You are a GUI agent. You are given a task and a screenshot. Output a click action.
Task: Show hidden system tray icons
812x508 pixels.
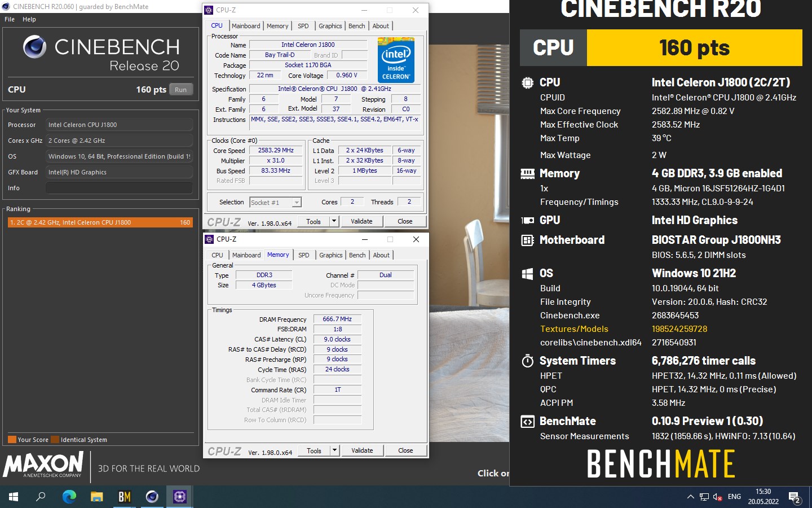tap(690, 497)
